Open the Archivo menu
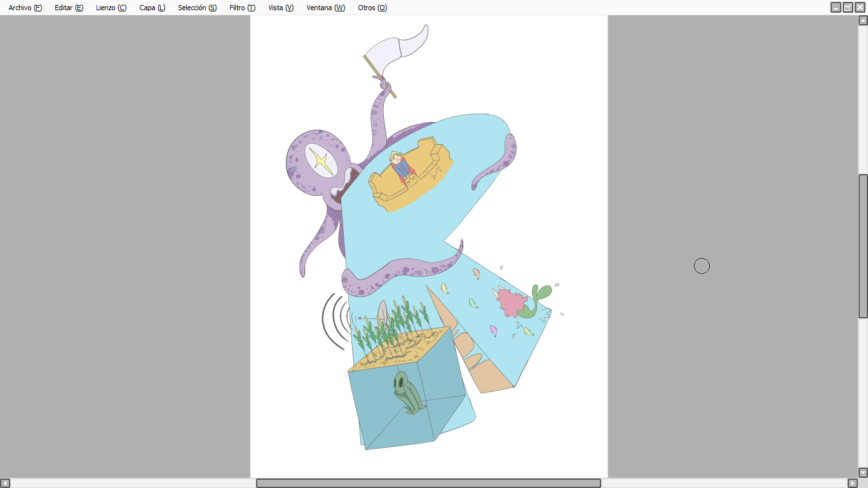The width and height of the screenshot is (868, 488). pyautogui.click(x=25, y=8)
